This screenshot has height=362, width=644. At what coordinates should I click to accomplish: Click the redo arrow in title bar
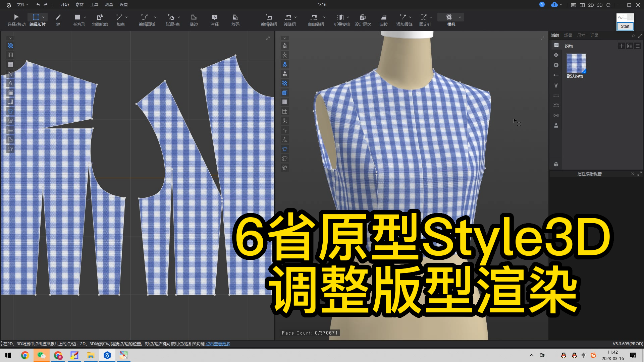46,5
